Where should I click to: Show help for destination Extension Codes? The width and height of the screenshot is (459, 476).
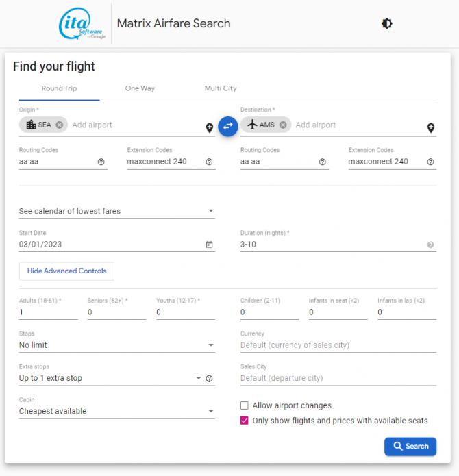point(431,162)
